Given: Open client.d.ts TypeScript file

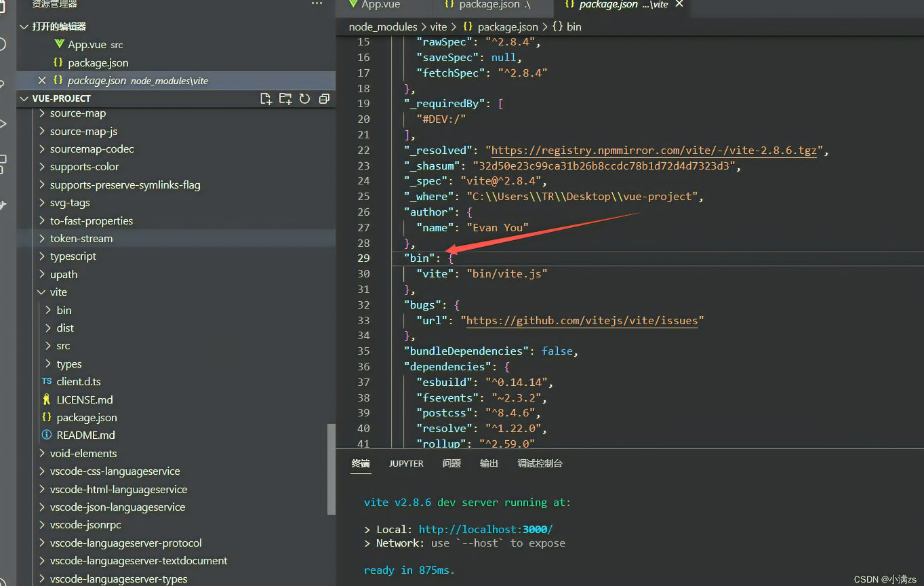Looking at the screenshot, I should click(78, 382).
